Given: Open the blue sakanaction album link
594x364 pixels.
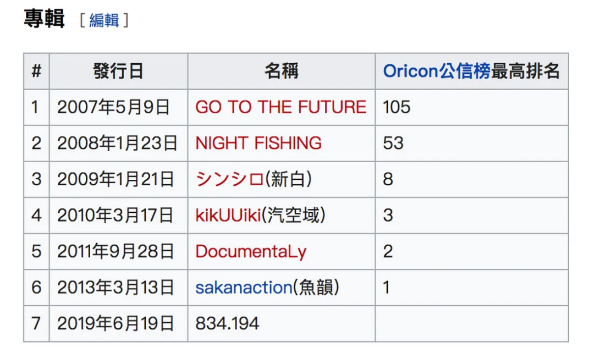Looking at the screenshot, I should 244,287.
